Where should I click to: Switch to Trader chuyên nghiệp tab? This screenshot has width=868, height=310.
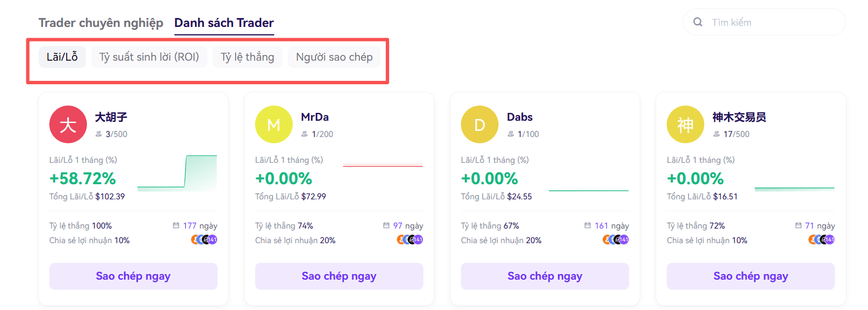click(x=101, y=23)
